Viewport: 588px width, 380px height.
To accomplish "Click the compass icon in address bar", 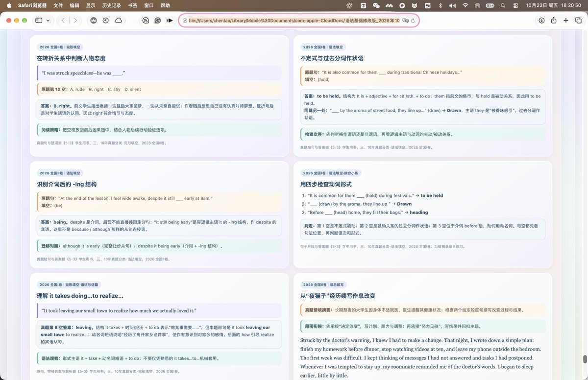I will coord(185,21).
